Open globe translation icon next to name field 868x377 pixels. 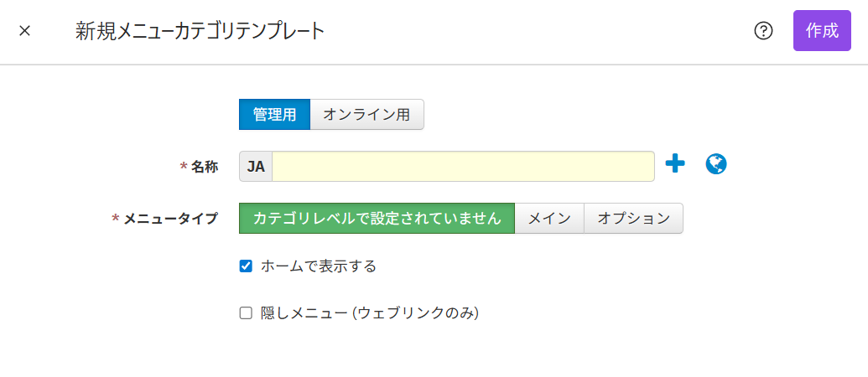716,164
